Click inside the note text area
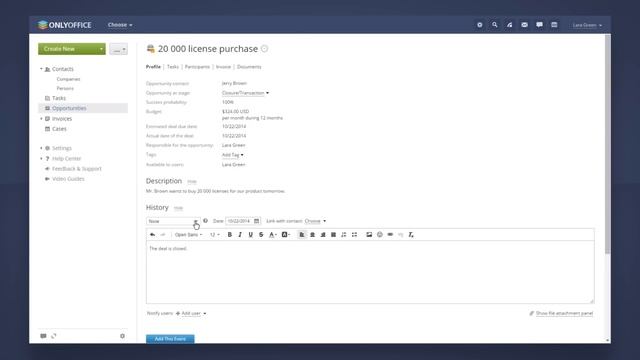The image size is (640, 360). 370,272
